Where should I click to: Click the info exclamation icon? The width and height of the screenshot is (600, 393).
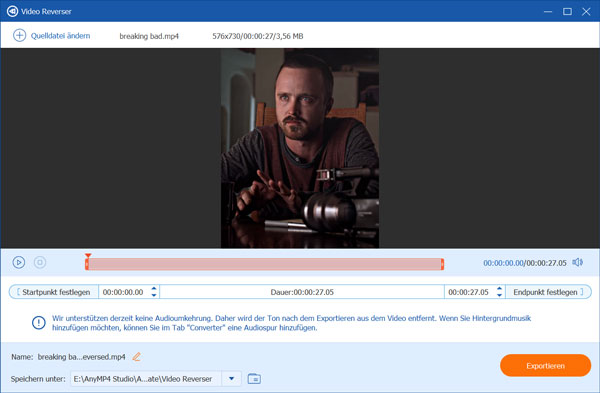[39, 323]
